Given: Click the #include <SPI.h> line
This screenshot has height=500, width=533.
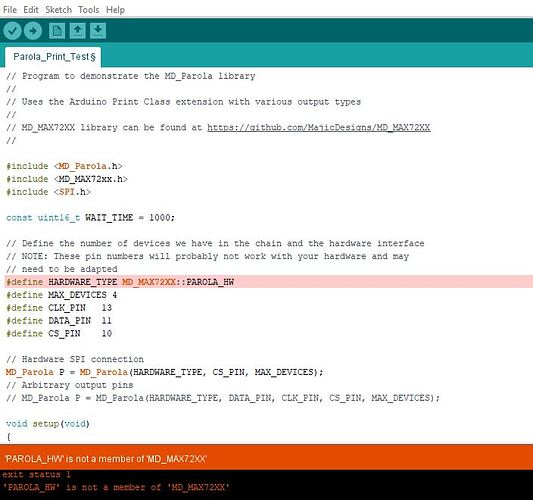Looking at the screenshot, I should tap(48, 192).
